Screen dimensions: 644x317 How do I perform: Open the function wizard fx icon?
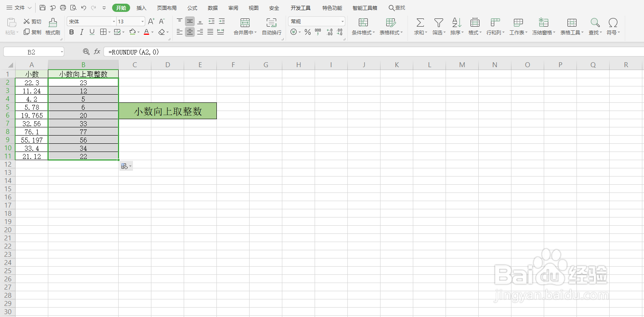(x=97, y=52)
